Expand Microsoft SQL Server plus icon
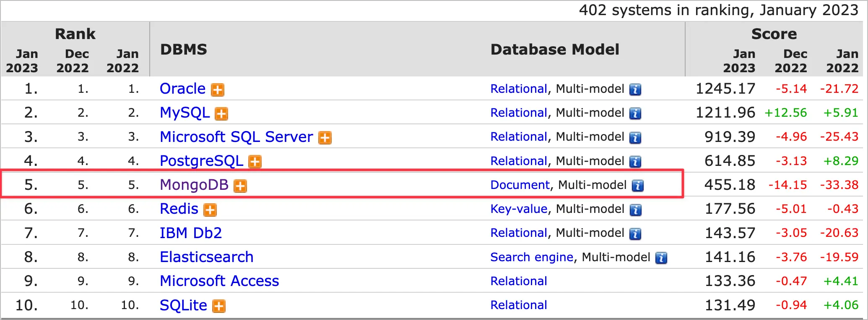Image resolution: width=868 pixels, height=320 pixels. coord(325,138)
